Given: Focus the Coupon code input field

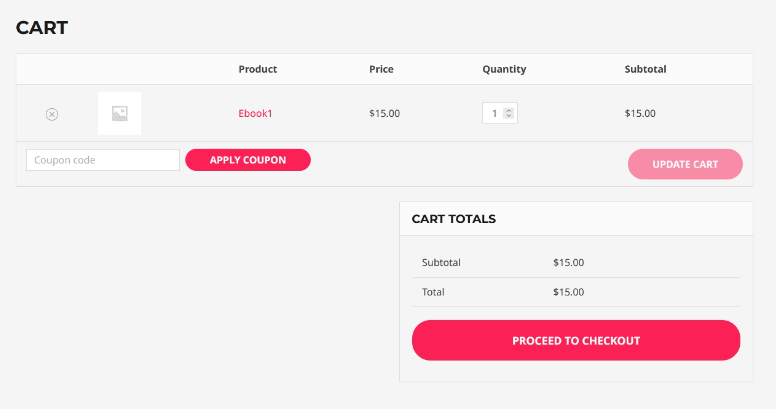Looking at the screenshot, I should click(x=102, y=160).
